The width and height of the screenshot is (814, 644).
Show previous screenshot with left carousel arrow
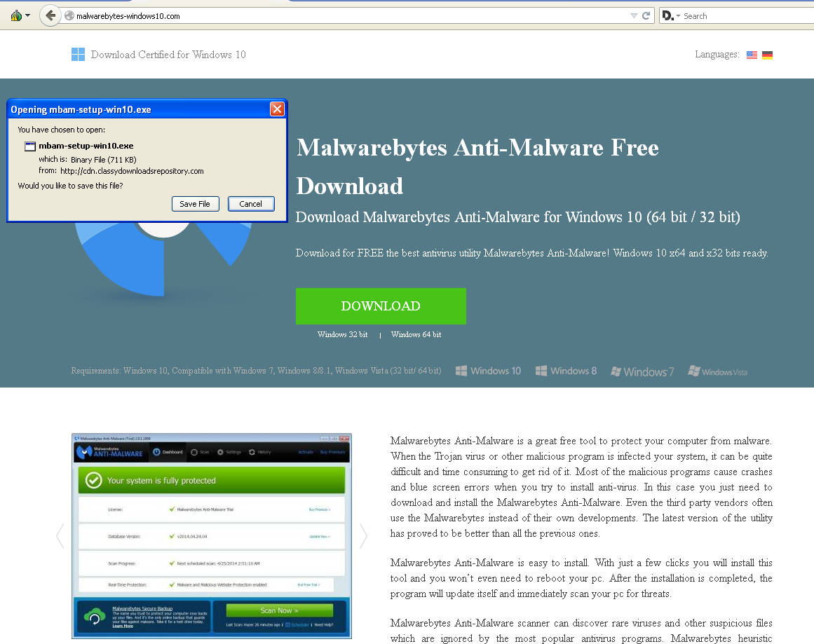60,535
